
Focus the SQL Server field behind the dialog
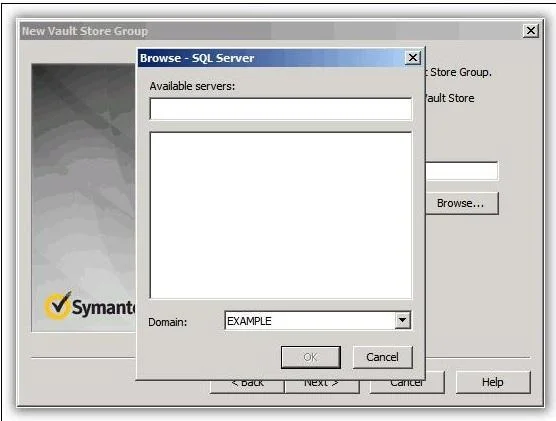coord(462,171)
